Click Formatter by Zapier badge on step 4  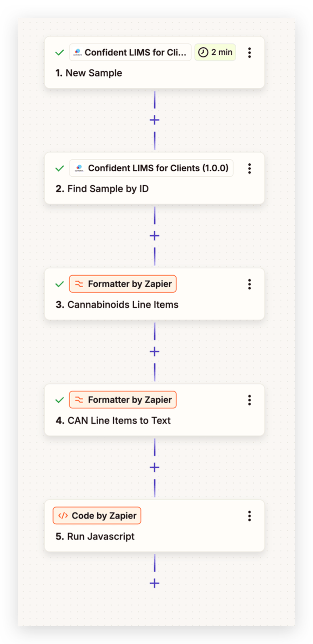(123, 400)
